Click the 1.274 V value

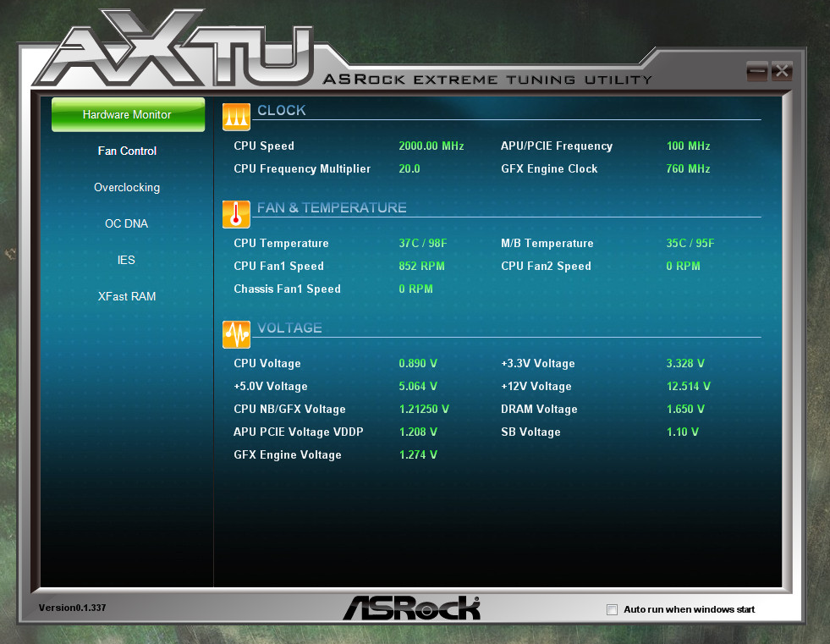tap(418, 454)
